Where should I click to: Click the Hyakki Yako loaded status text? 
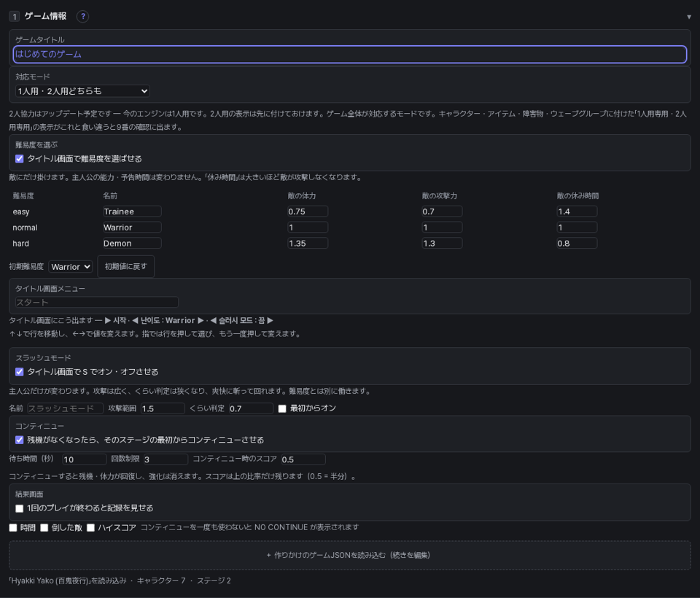(120, 580)
